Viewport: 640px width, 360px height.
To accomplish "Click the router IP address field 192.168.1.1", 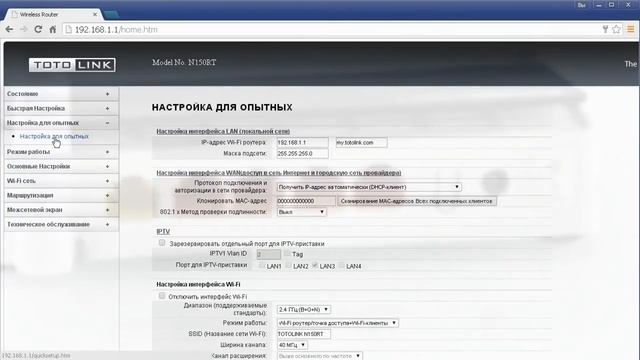I will 302,142.
